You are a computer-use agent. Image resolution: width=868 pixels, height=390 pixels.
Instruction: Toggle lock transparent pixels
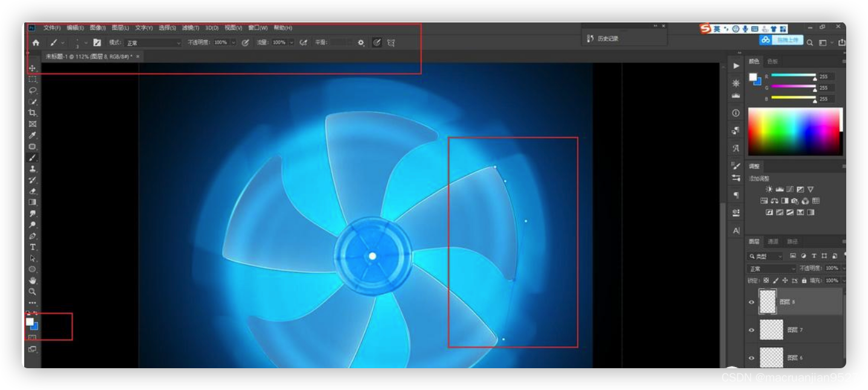766,280
